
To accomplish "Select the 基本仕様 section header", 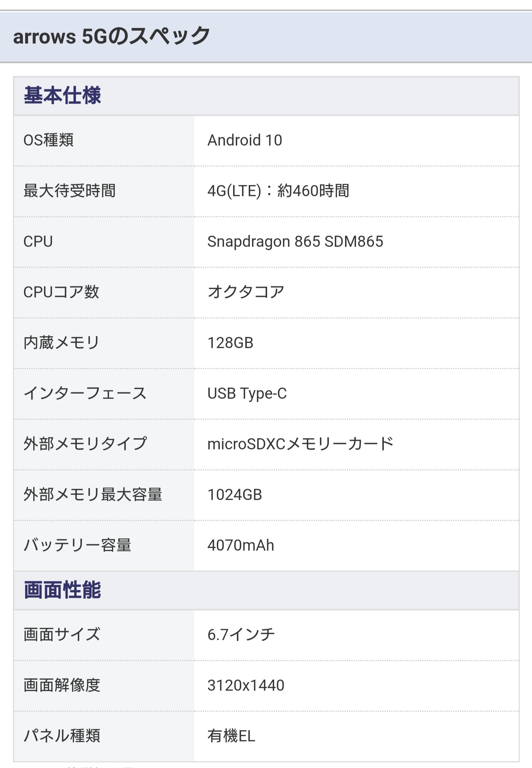I will click(x=62, y=95).
